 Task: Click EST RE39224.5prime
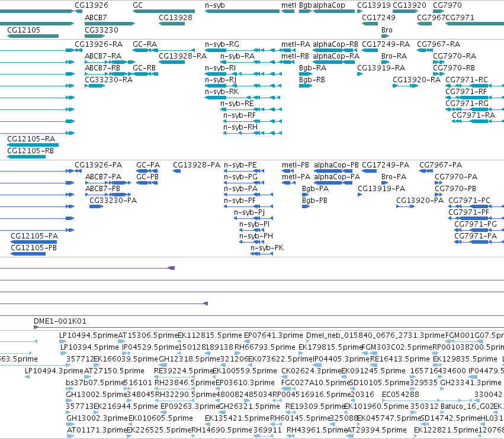point(174,377)
